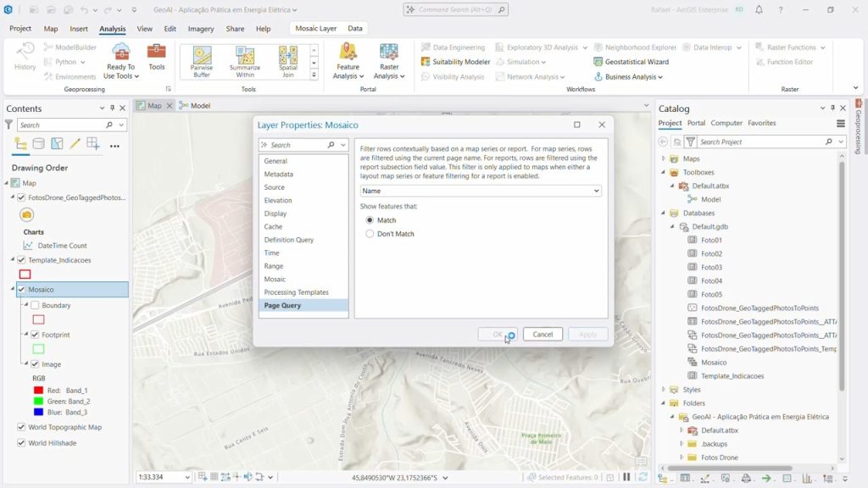Uncheck World Hillshade layer visibility
Image resolution: width=868 pixels, height=488 pixels.
(x=21, y=443)
